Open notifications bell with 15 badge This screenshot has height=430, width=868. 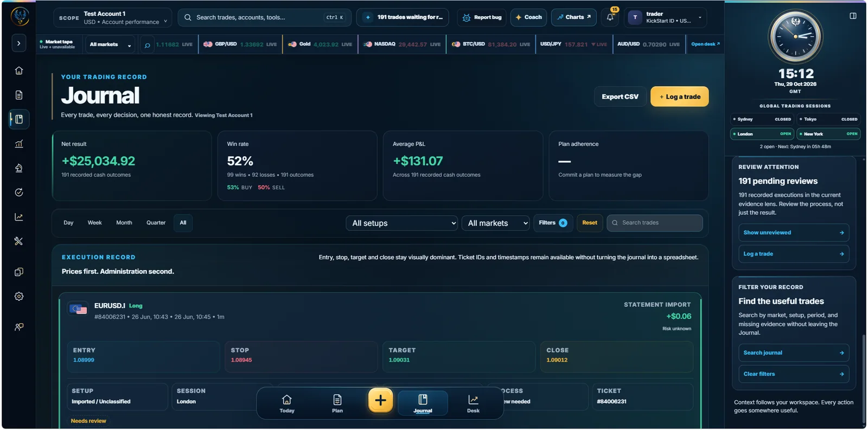pyautogui.click(x=610, y=17)
